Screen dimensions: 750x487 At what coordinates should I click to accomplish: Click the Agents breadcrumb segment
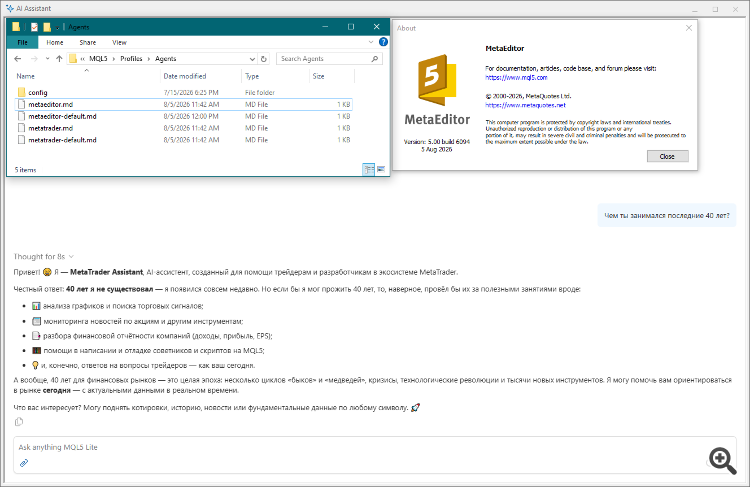pyautogui.click(x=165, y=59)
